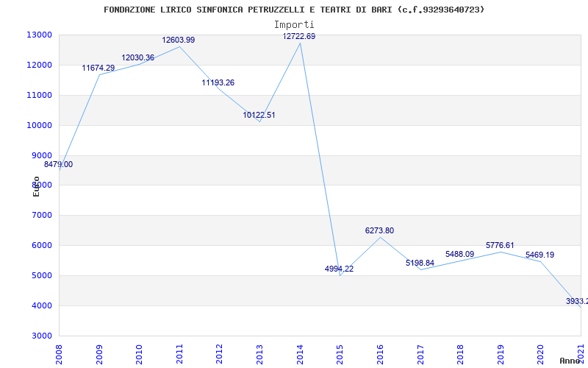Click the 2012 x-axis year label
Screen dimensions: 588x368
[220, 355]
